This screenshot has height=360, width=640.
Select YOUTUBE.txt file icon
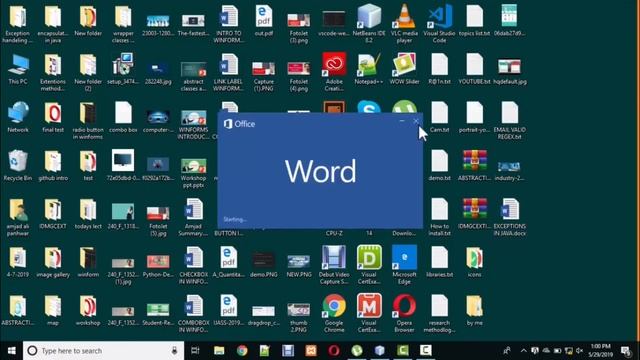(x=474, y=69)
